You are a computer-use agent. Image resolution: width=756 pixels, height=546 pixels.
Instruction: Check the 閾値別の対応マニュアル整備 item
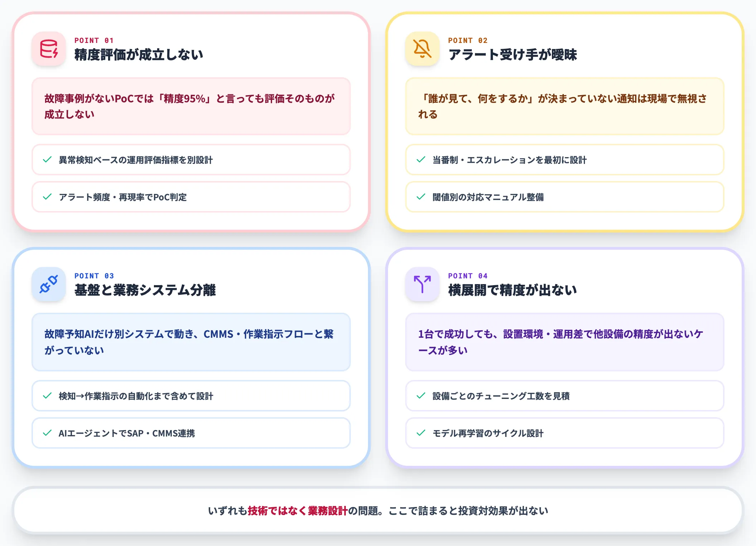pos(564,197)
